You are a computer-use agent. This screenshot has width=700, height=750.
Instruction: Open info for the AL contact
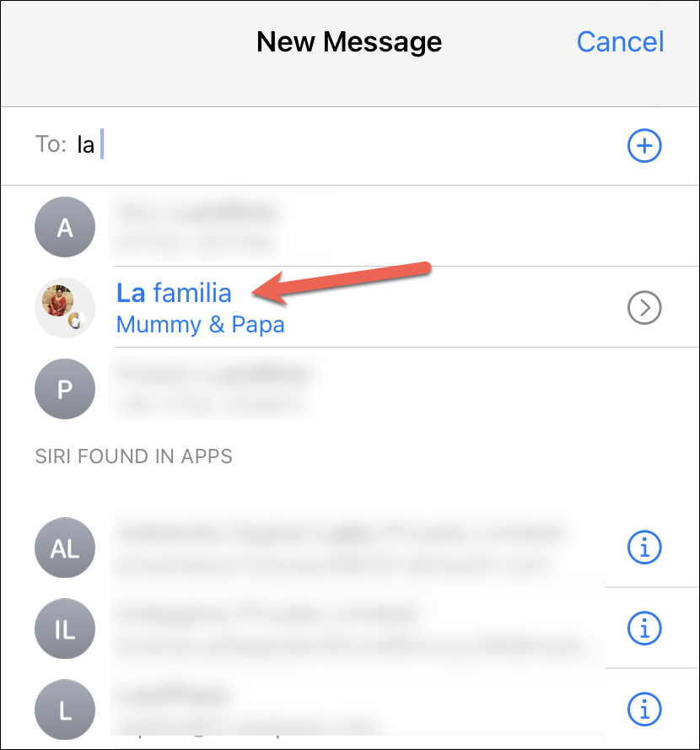click(644, 548)
